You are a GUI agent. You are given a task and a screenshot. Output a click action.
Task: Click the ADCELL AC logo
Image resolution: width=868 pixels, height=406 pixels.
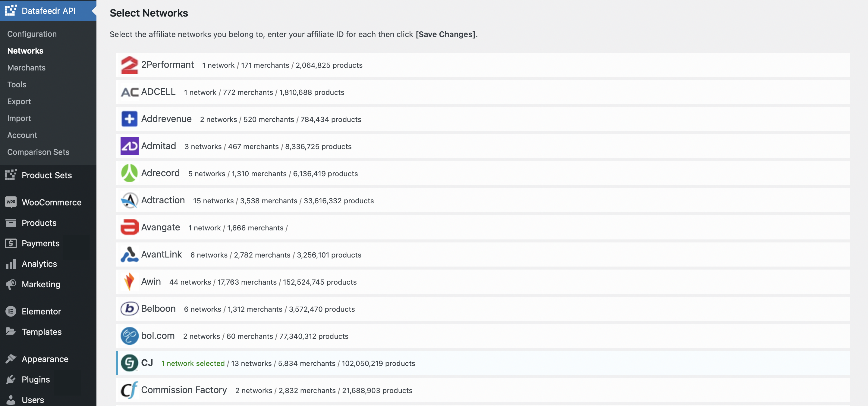tap(129, 92)
